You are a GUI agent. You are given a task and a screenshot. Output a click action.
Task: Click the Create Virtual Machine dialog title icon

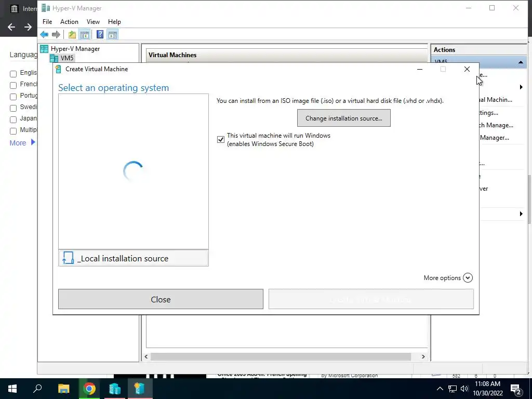click(58, 69)
